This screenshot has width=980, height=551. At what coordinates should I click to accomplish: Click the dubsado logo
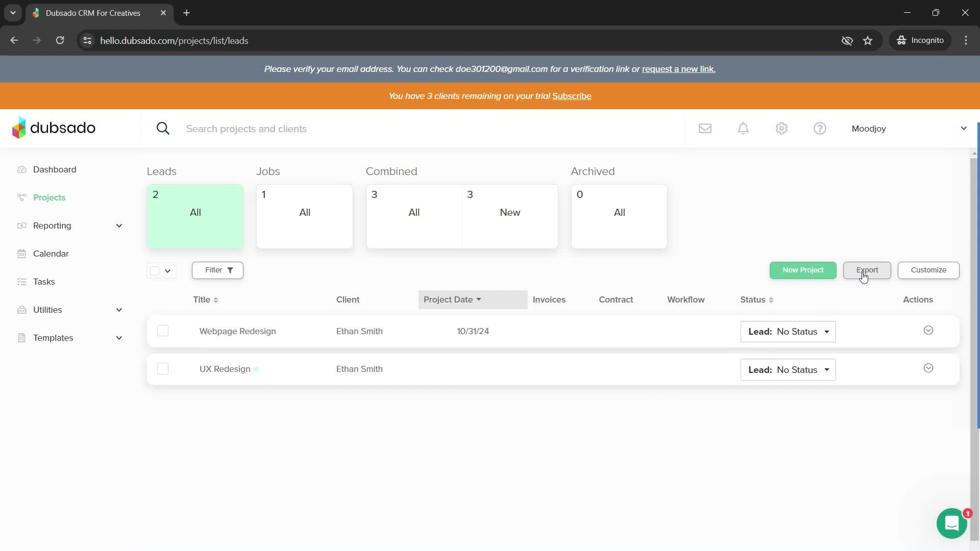54,128
